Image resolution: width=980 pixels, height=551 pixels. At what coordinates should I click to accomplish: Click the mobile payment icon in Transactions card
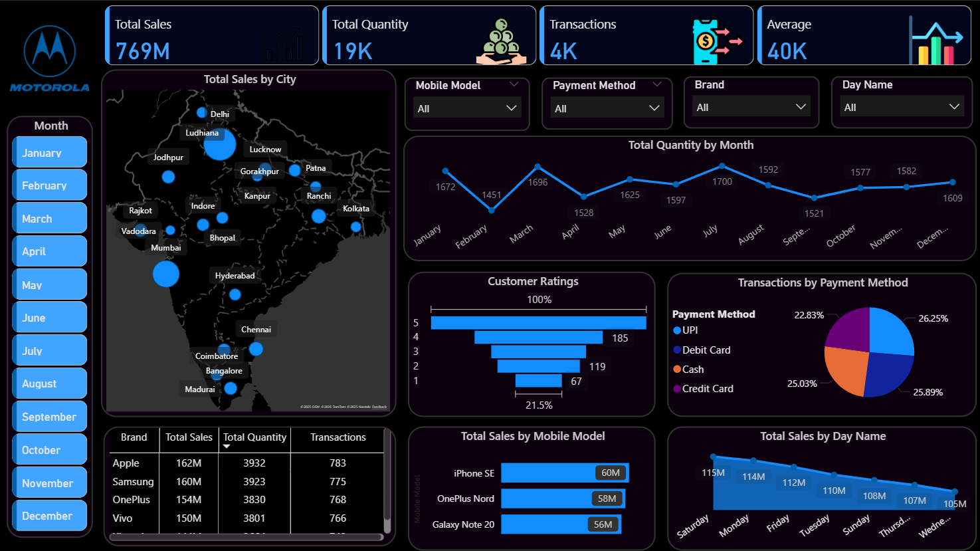click(x=716, y=42)
